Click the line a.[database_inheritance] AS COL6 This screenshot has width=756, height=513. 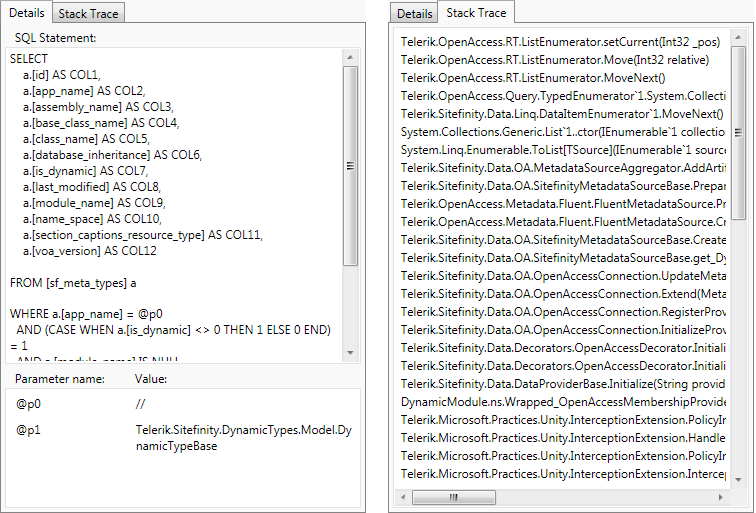point(112,155)
